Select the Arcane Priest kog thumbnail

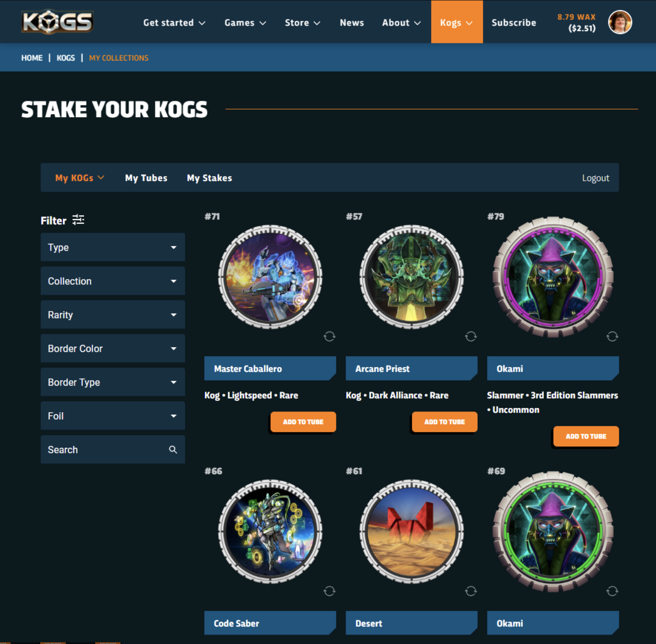[411, 277]
